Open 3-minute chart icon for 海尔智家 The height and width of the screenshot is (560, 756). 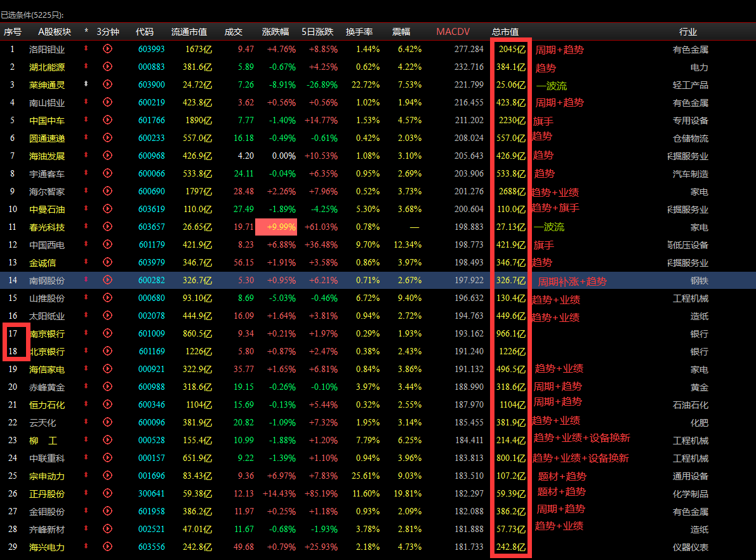point(107,191)
